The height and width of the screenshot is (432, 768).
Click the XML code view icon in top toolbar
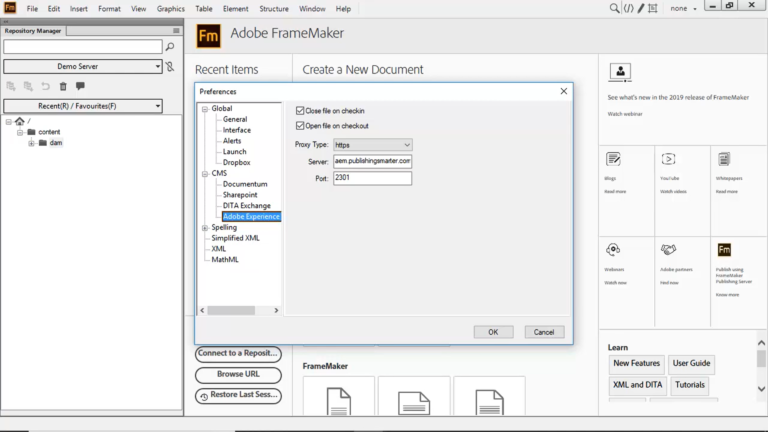tap(628, 8)
